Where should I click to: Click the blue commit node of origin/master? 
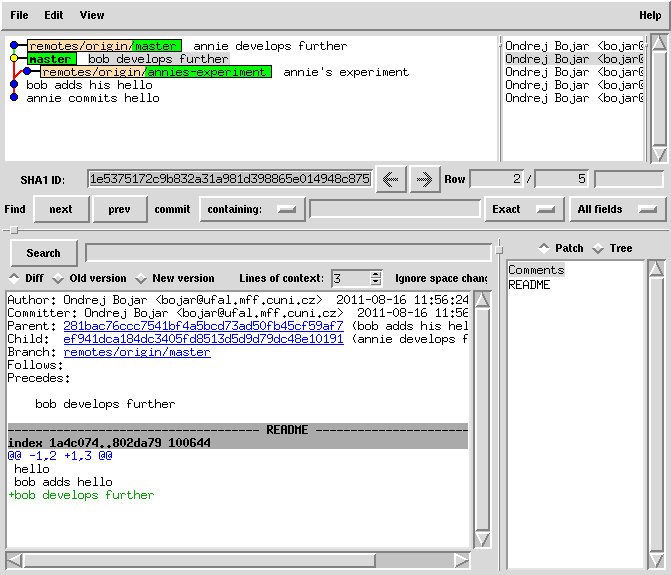[14, 46]
